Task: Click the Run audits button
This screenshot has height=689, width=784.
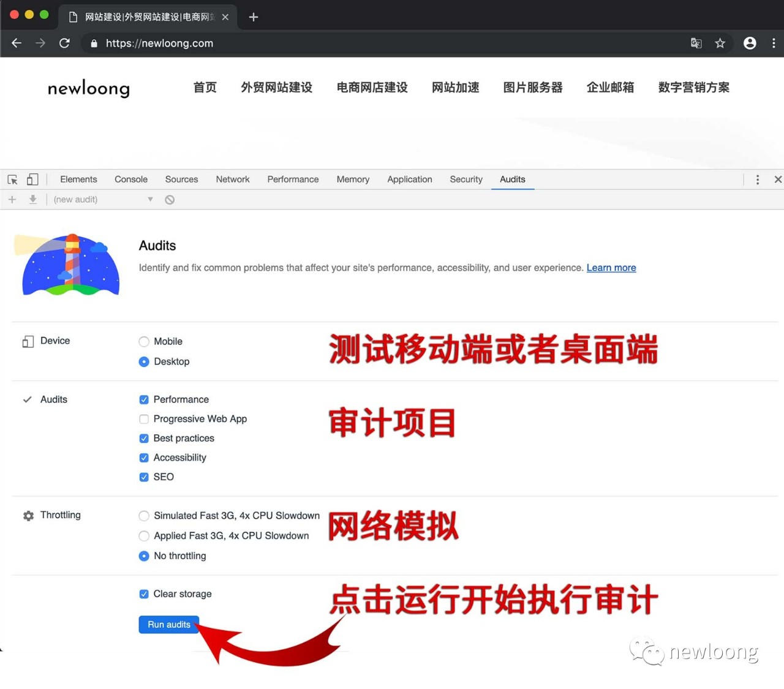Action: 168,624
